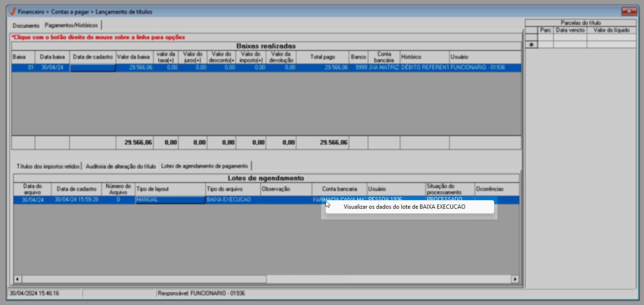Screen dimensions: 644x305
Task: Click the application logo in the title bar
Action: pyautogui.click(x=12, y=11)
